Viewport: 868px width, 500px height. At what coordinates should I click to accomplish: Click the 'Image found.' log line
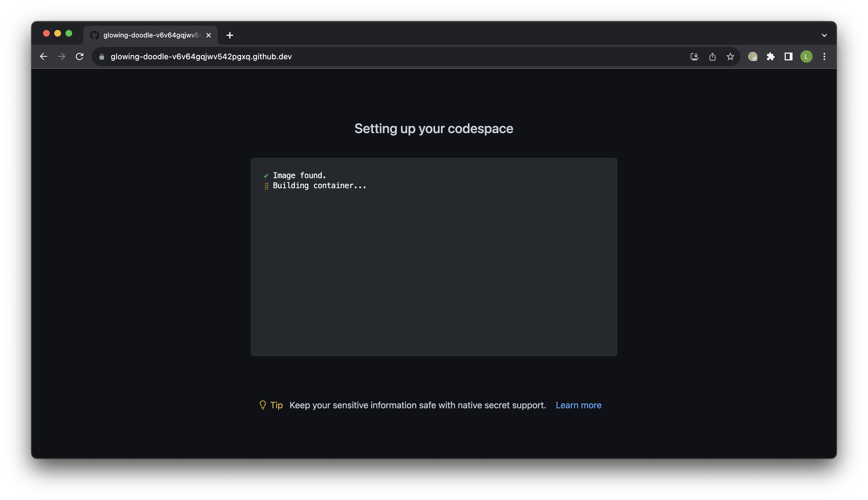click(x=299, y=176)
